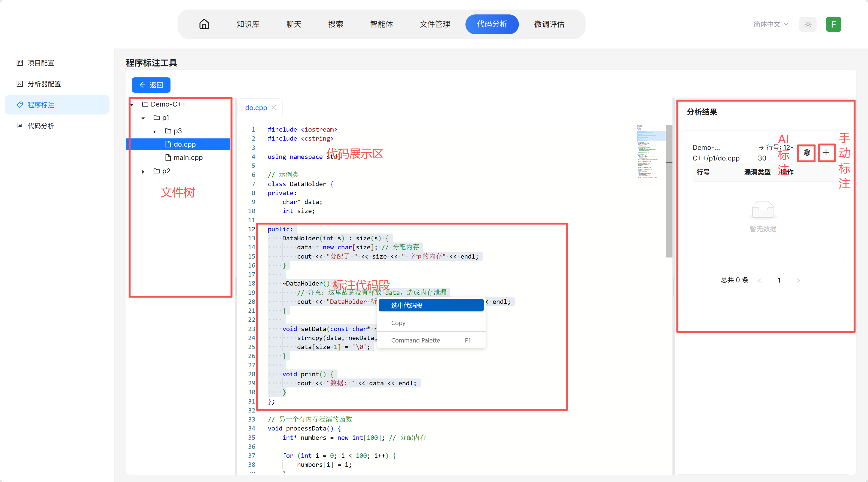This screenshot has width=868, height=482.
Task: Click the 返回 back button
Action: point(151,85)
